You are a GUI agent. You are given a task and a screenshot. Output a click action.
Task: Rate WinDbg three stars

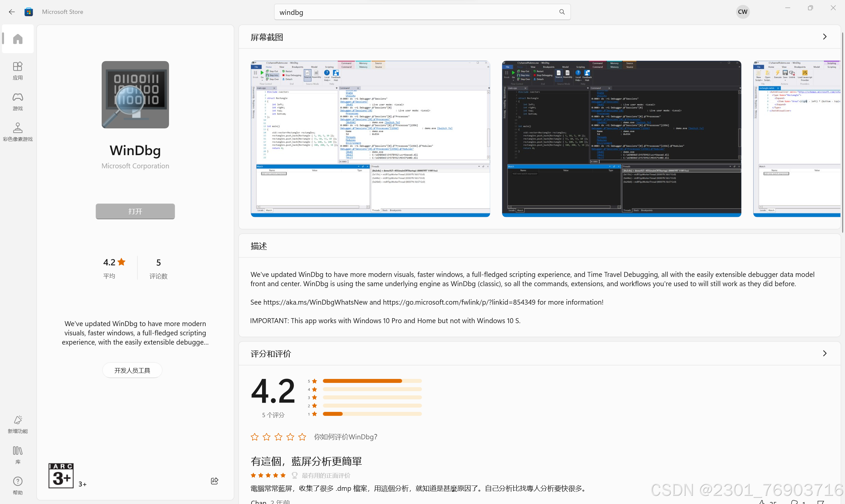(278, 437)
